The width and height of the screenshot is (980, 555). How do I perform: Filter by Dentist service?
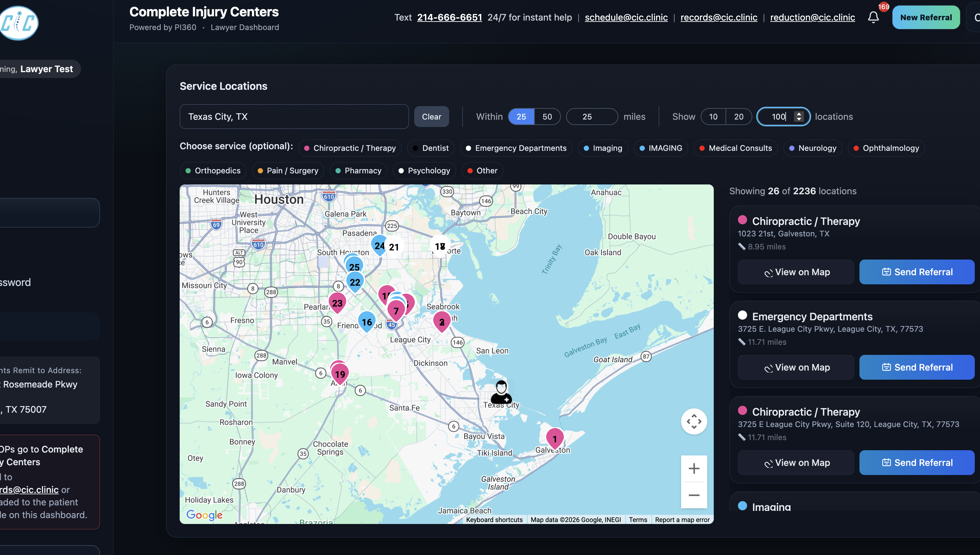click(431, 148)
